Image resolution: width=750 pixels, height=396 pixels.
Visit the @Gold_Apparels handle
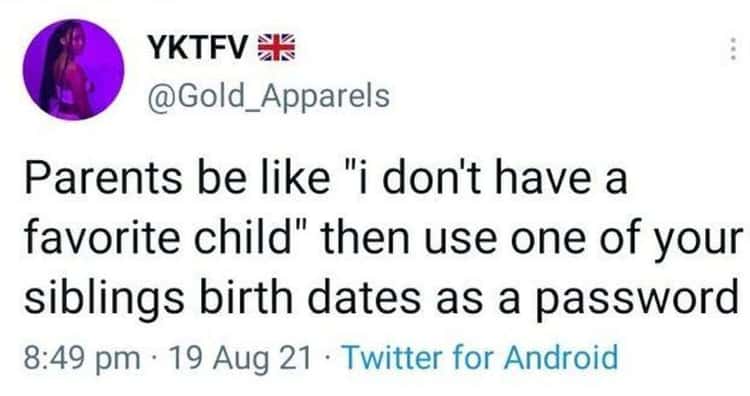point(269,97)
